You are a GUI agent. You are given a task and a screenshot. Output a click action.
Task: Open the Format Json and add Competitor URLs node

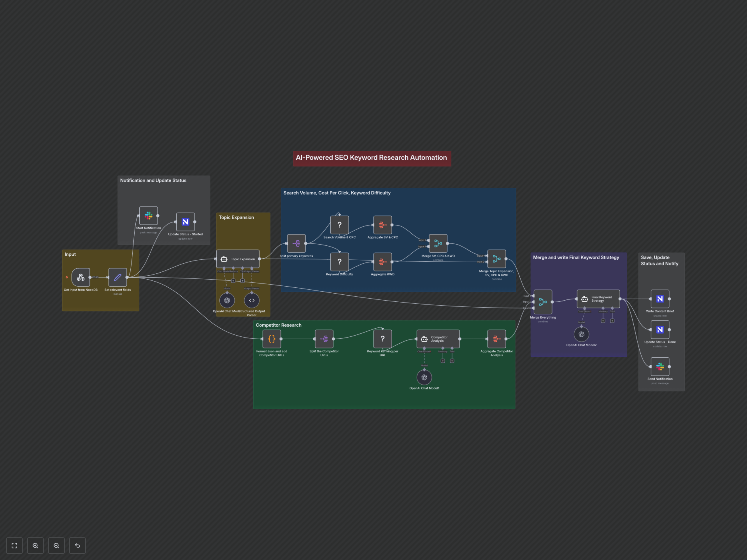272,339
